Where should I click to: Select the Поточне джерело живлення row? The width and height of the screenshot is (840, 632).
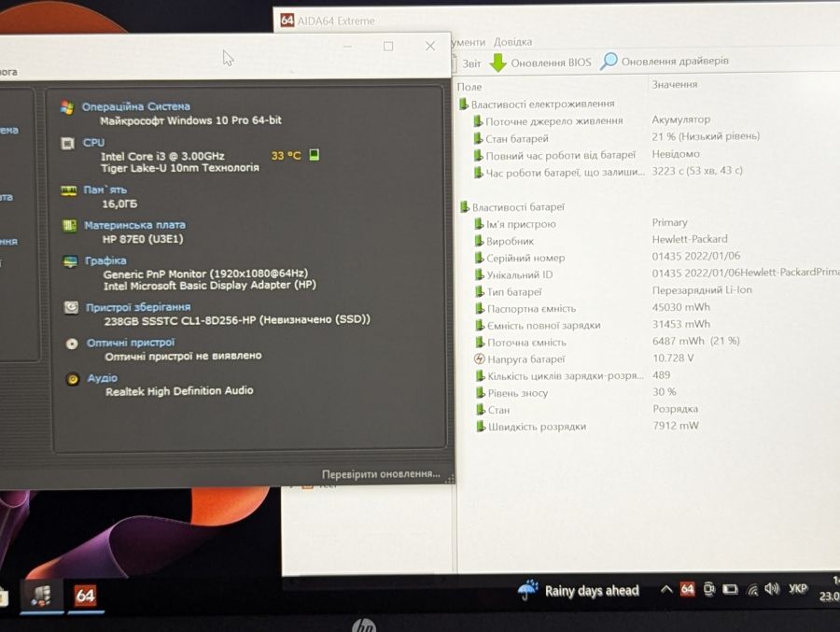coord(592,120)
